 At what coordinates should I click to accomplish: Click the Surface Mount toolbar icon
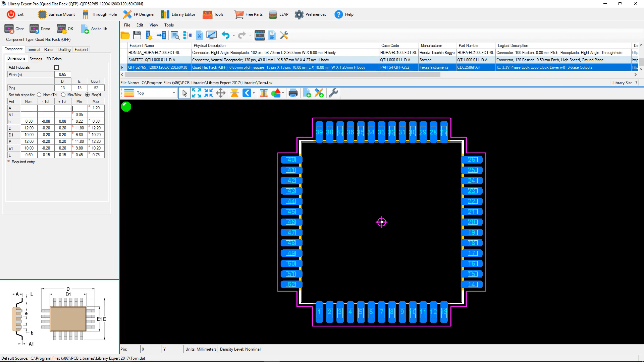[42, 14]
